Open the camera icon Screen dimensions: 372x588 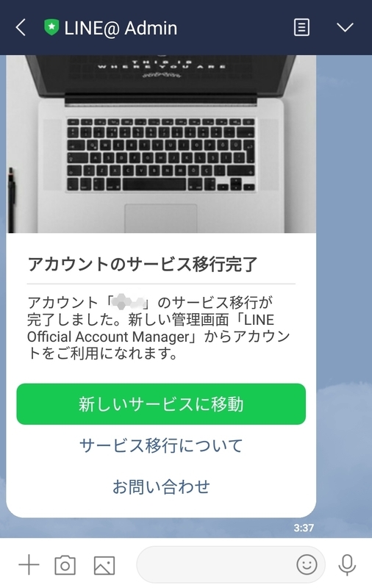(65, 564)
